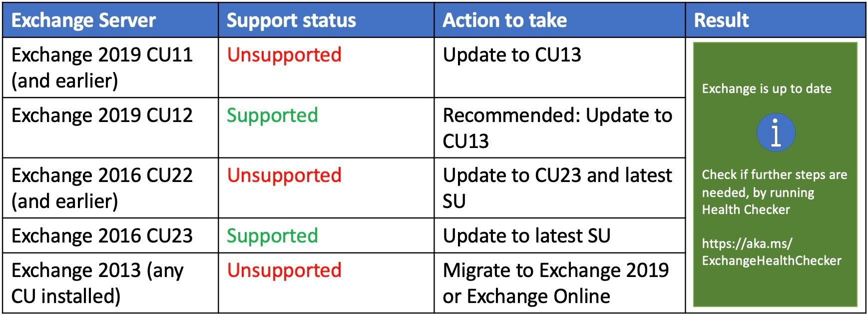Viewport: 868px width, 315px height.
Task: Click Unsupported status for Exchange 2019 CU11
Action: (284, 55)
